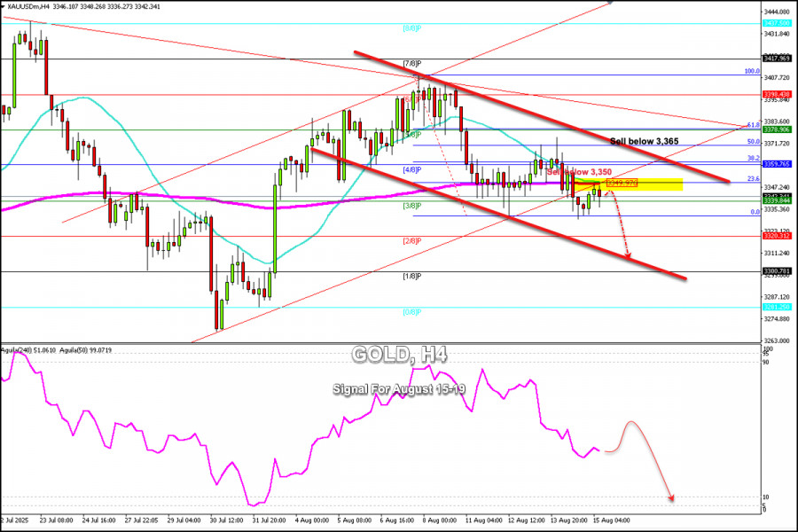
Task: Click the 4 Aug 00:00 time label
Action: coord(311,520)
